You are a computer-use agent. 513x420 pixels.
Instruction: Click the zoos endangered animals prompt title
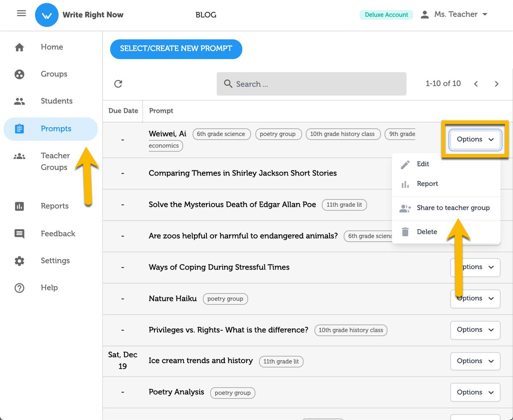point(243,236)
